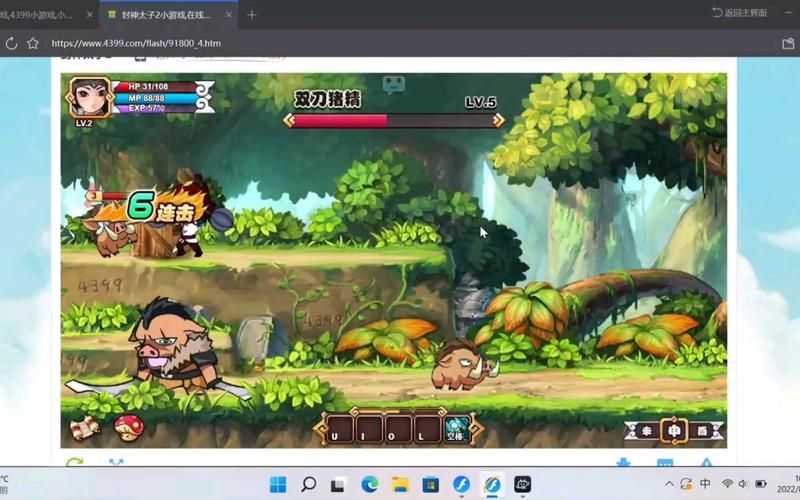Select the U skill slot
Screen dimensions: 800x500
point(339,429)
